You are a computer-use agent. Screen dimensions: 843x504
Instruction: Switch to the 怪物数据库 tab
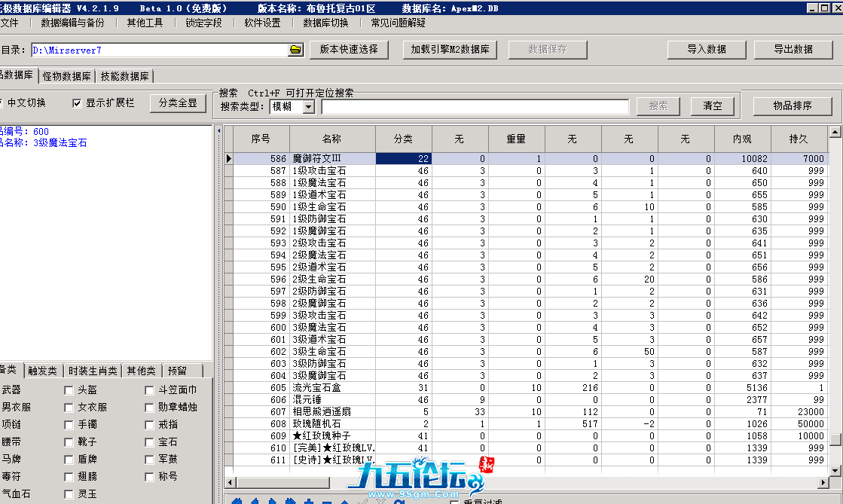coord(67,76)
